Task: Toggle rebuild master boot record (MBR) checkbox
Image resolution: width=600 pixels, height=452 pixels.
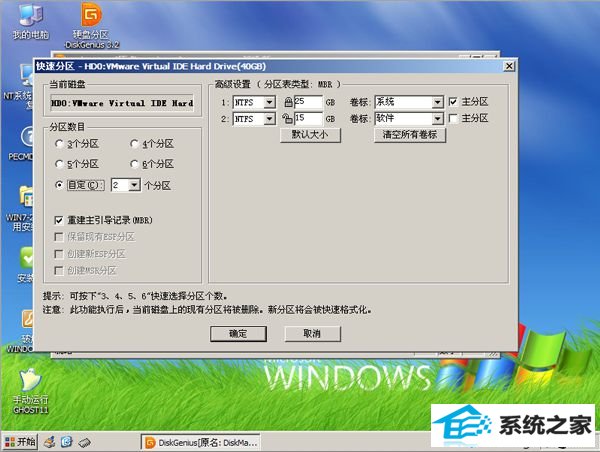Action: coord(59,220)
